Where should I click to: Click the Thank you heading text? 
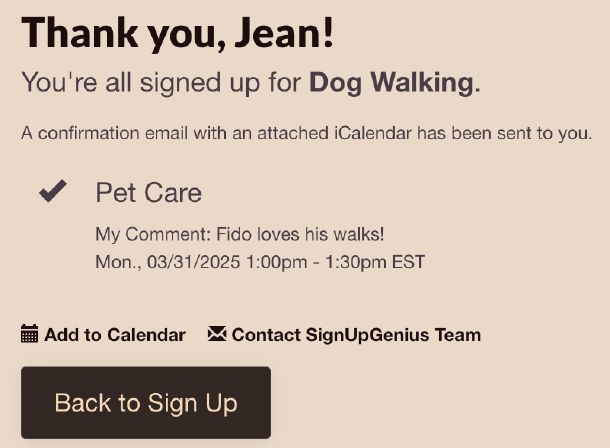point(177,33)
